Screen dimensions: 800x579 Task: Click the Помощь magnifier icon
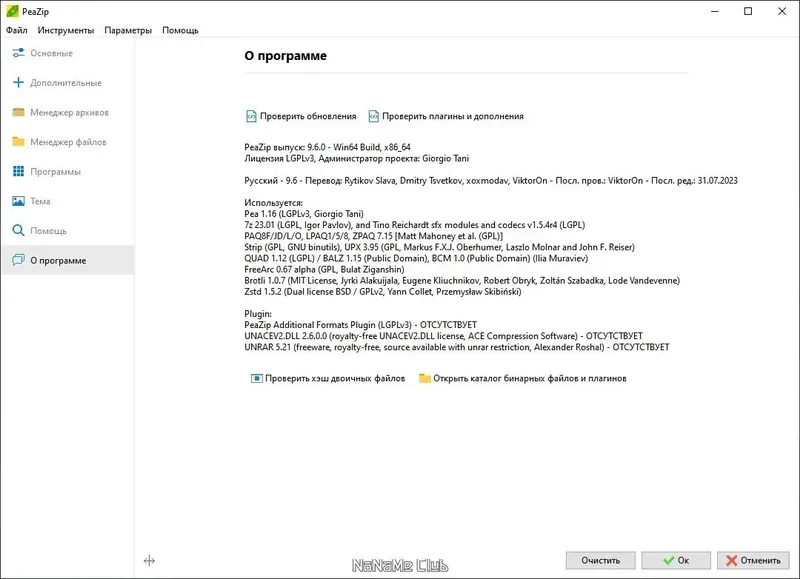click(18, 231)
